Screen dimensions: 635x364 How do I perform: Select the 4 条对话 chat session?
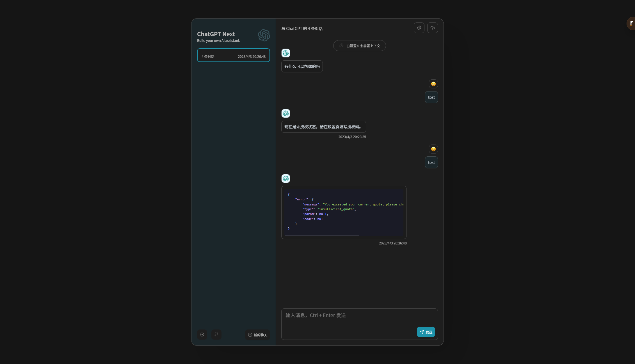tap(233, 55)
